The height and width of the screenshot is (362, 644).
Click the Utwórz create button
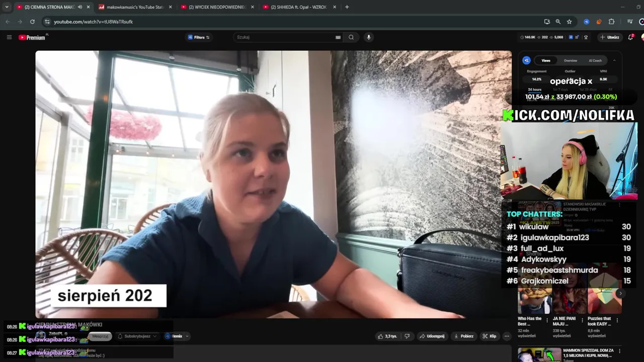coord(609,37)
